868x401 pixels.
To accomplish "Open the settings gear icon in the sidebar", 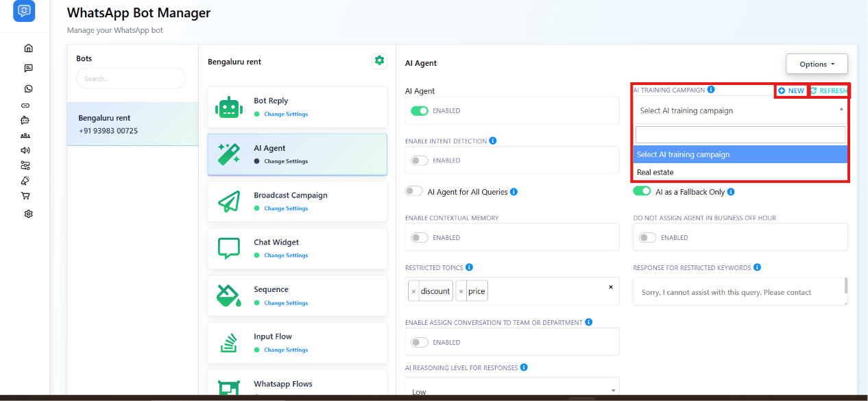I will point(28,214).
